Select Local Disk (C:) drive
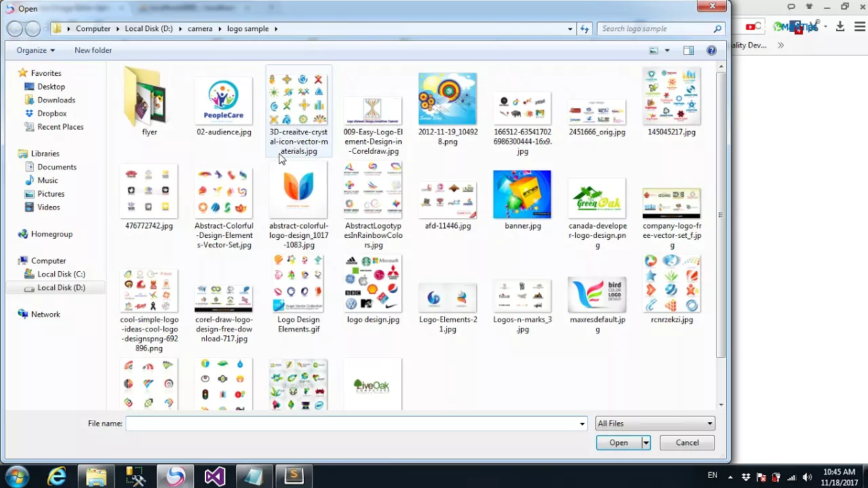Screen dimensions: 868x488 pyautogui.click(x=61, y=274)
